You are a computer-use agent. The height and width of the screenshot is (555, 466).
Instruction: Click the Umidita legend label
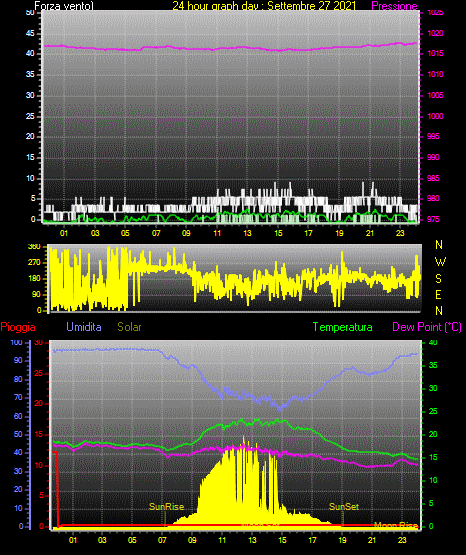84,327
